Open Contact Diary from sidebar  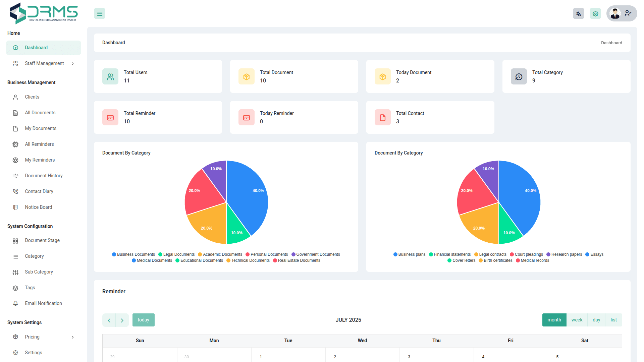coord(39,191)
